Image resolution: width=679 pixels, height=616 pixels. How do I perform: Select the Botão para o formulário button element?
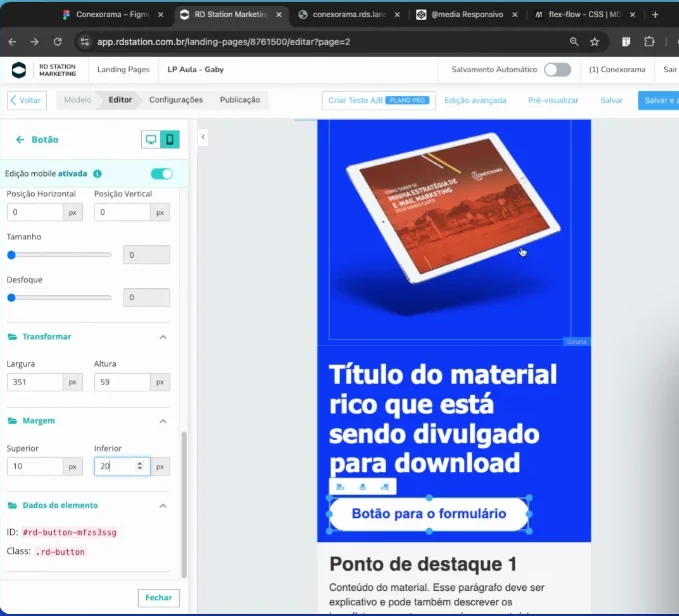click(x=429, y=514)
